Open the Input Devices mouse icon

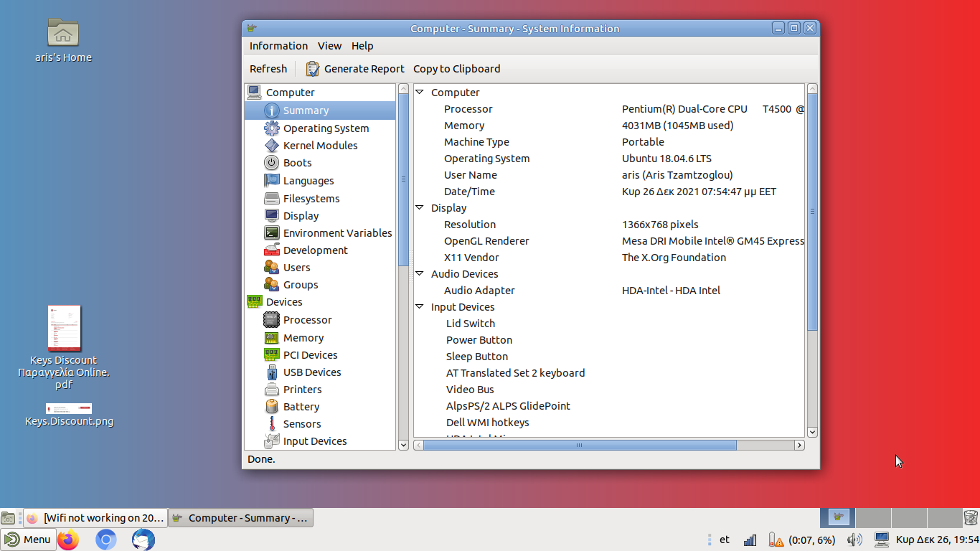pos(272,441)
